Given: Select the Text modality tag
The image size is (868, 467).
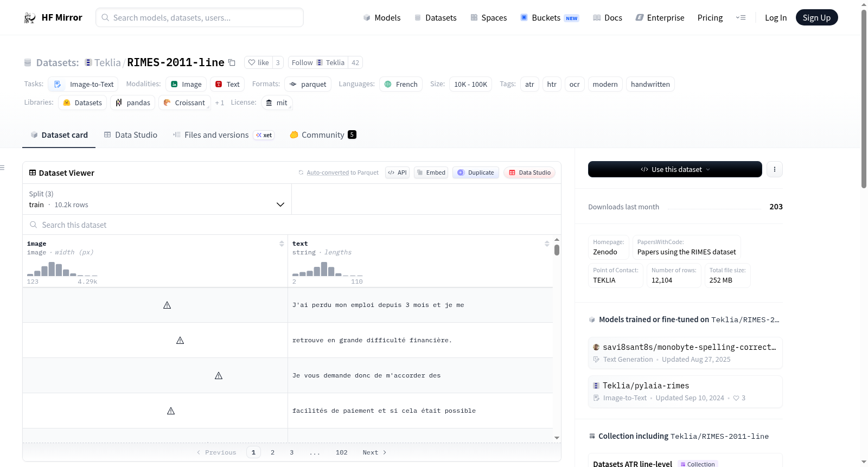Looking at the screenshot, I should (227, 84).
